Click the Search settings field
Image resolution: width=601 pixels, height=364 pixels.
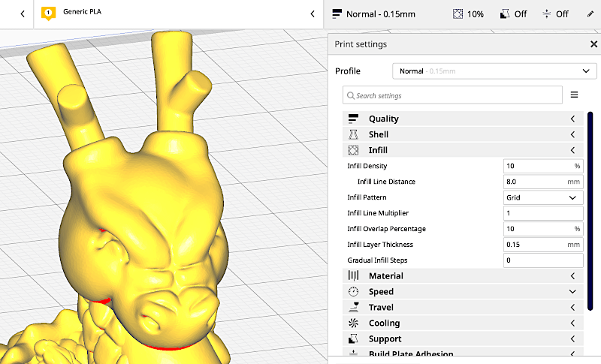(452, 95)
